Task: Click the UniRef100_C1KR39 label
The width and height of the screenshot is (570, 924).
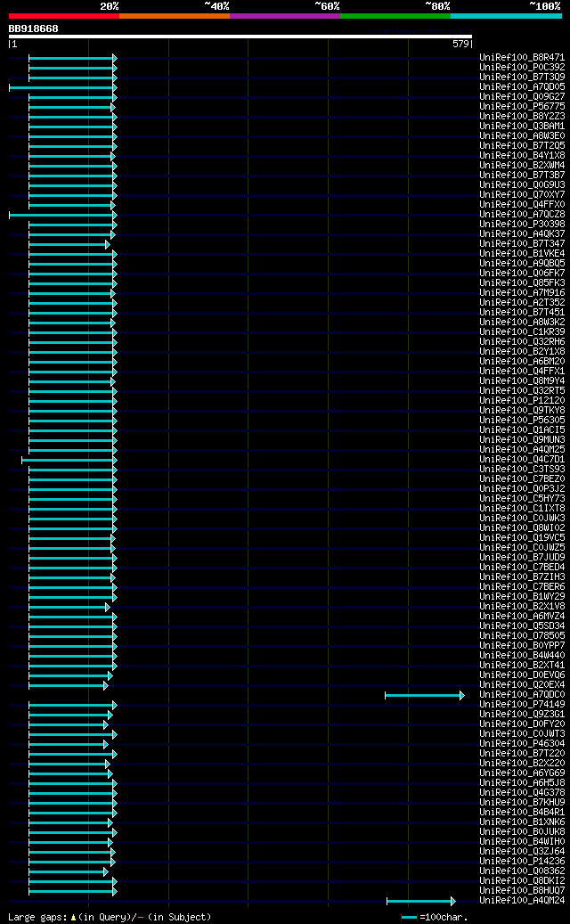Action: 522,332
